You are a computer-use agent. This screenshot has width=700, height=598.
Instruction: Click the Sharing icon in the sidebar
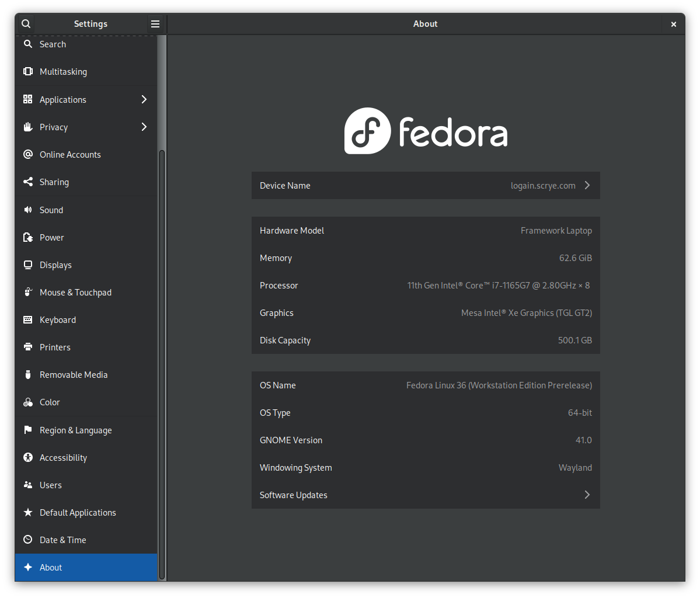(27, 182)
